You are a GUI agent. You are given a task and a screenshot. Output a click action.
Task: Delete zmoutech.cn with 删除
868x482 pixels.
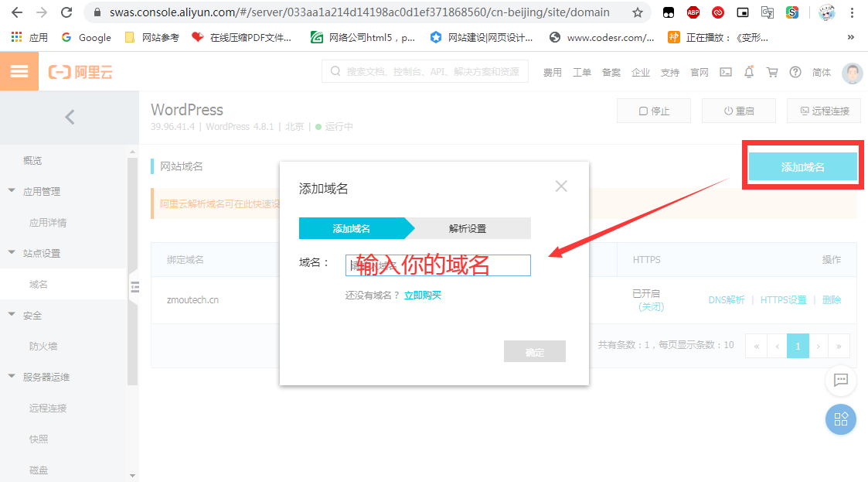[x=832, y=299]
